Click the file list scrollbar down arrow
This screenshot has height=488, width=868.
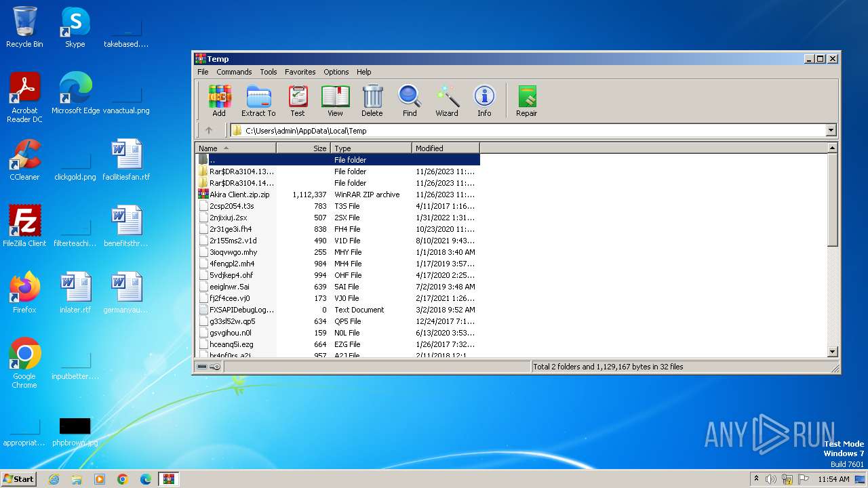pos(833,352)
